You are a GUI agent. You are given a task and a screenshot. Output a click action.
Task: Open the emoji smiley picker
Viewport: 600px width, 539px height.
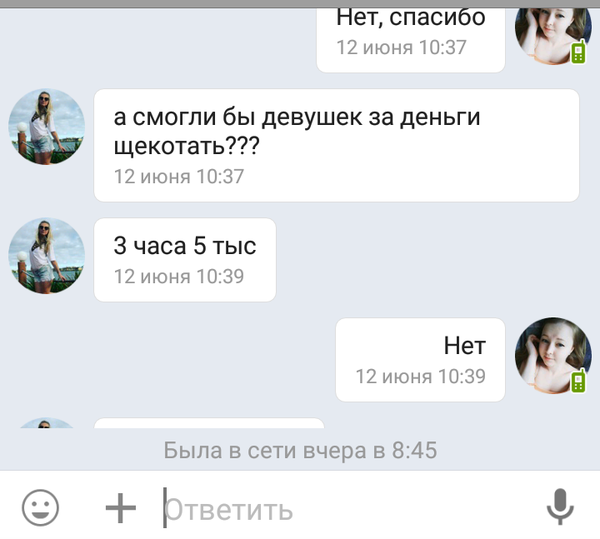(x=40, y=508)
